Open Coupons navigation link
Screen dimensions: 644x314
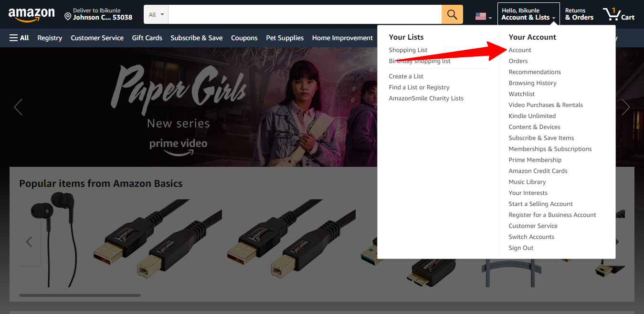pos(244,38)
